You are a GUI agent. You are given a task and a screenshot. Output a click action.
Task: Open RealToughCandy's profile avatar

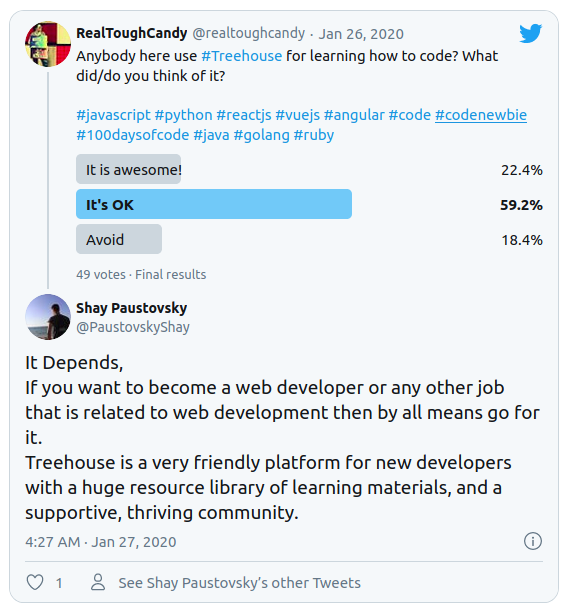[x=48, y=44]
